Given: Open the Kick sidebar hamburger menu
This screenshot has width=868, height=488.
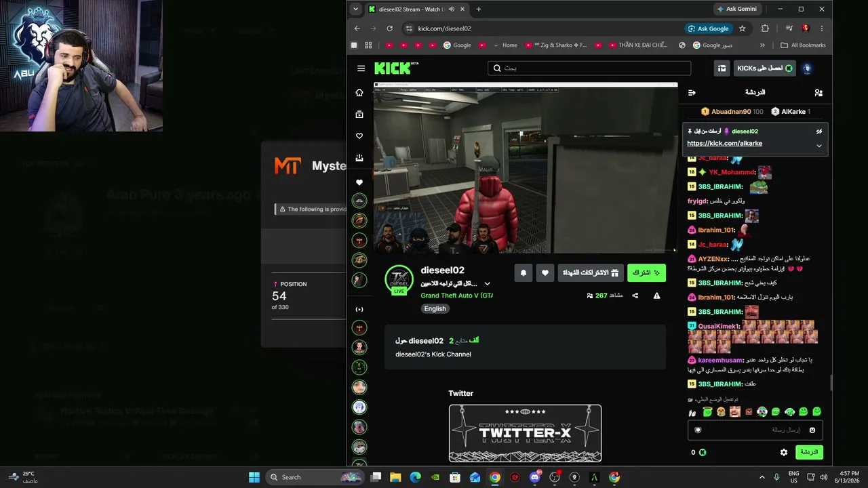Looking at the screenshot, I should 361,68.
